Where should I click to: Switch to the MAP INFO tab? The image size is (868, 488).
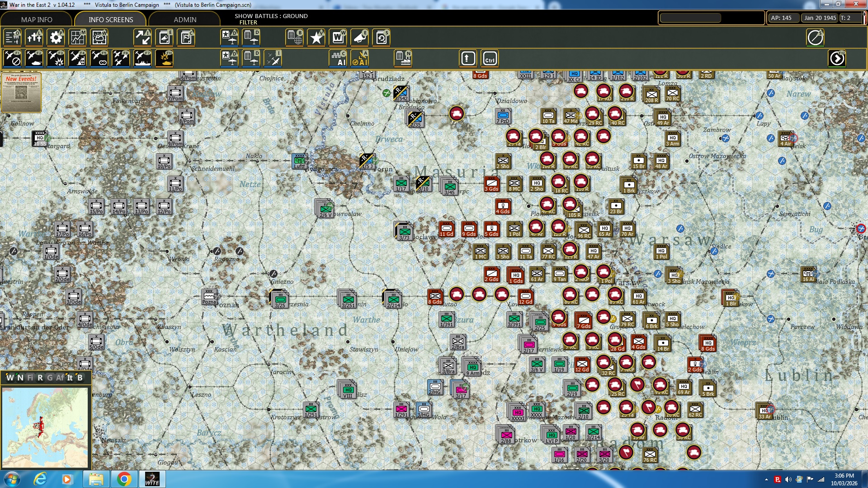(37, 19)
